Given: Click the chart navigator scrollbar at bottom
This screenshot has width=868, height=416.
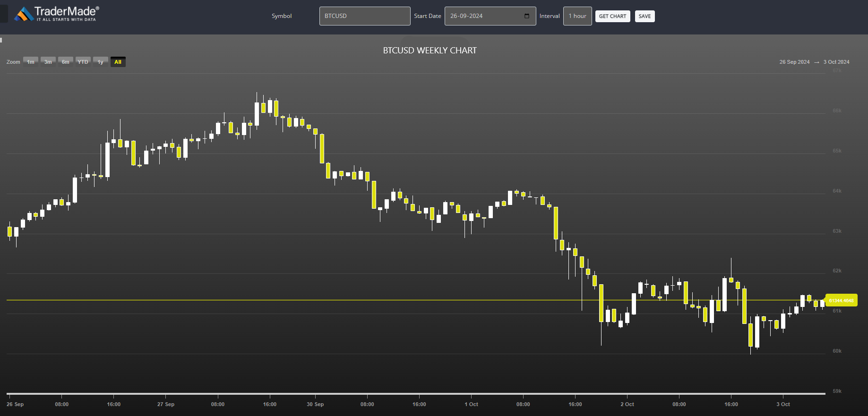Looking at the screenshot, I should pos(416,393).
